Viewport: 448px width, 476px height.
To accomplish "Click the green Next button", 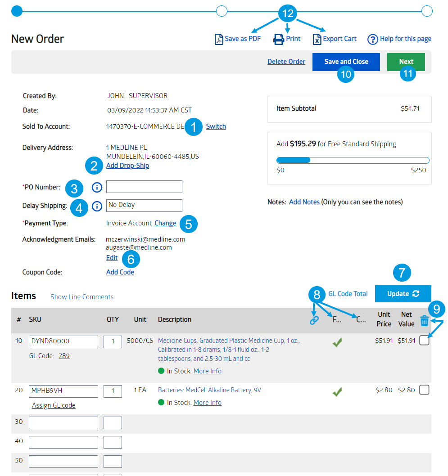I will click(x=406, y=62).
